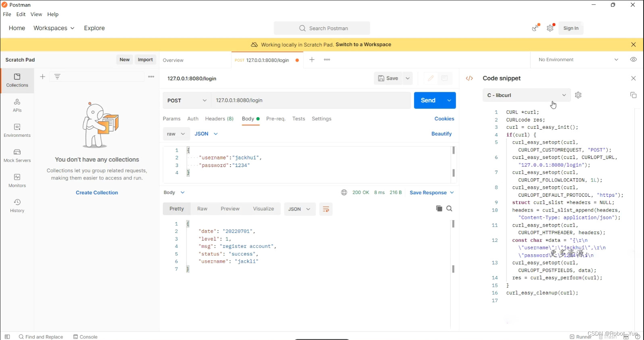Open the History sidebar panel
Image resolution: width=644 pixels, height=340 pixels.
pos(17,206)
